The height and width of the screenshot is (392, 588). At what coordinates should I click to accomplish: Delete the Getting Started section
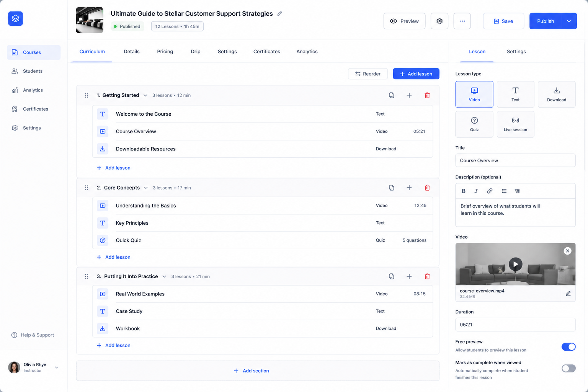click(427, 95)
